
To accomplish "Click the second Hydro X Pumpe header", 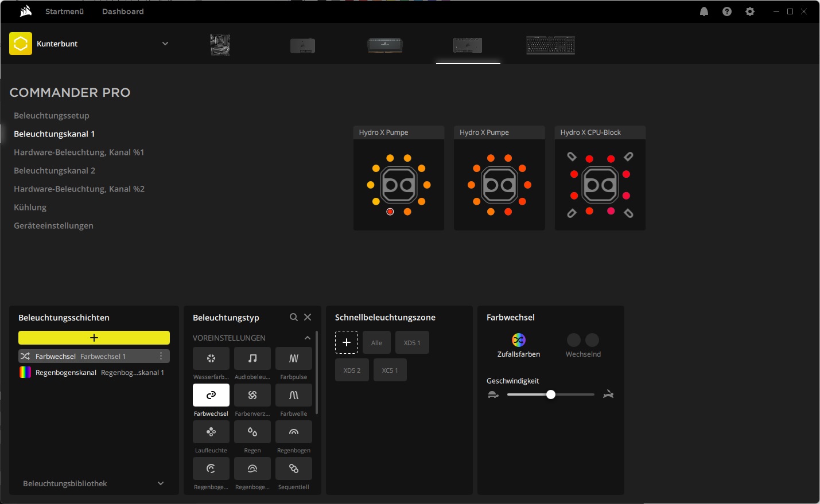I will (x=499, y=132).
